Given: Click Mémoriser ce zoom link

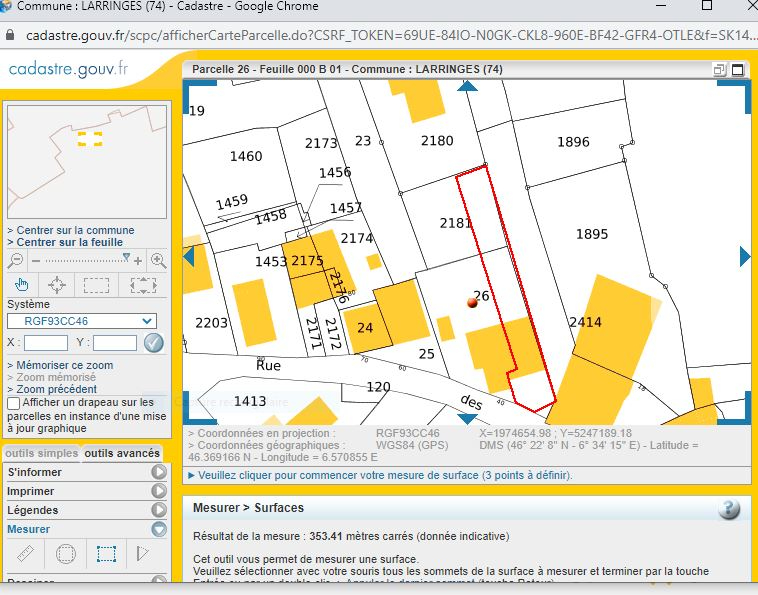Looking at the screenshot, I should coord(65,365).
